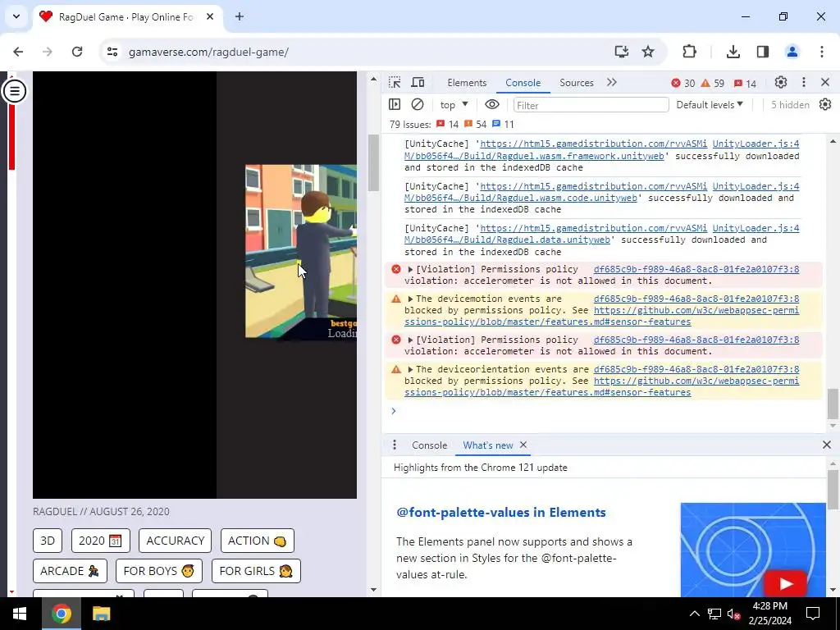This screenshot has width=840, height=630.
Task: Click the red error count 30
Action: [x=683, y=83]
